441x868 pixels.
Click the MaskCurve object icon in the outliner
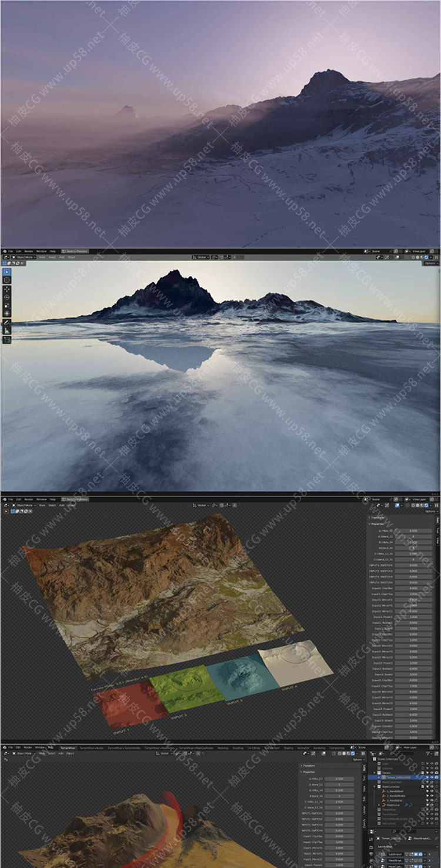coord(384,805)
